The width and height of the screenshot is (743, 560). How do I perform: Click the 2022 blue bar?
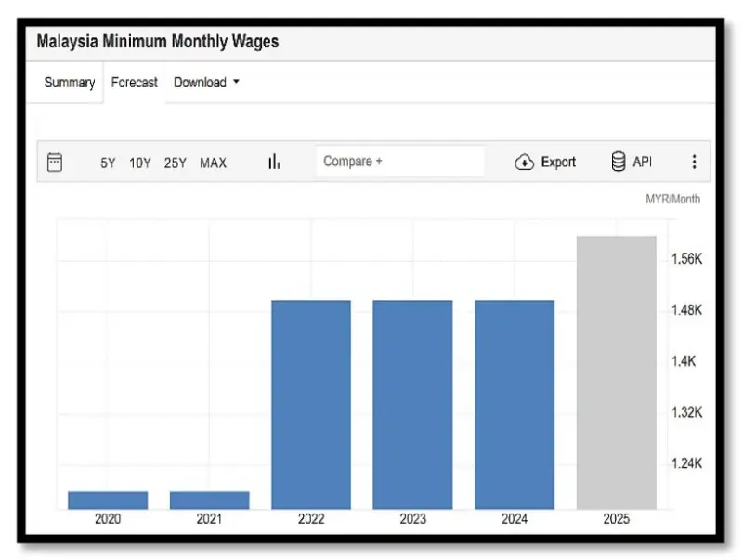[311, 405]
